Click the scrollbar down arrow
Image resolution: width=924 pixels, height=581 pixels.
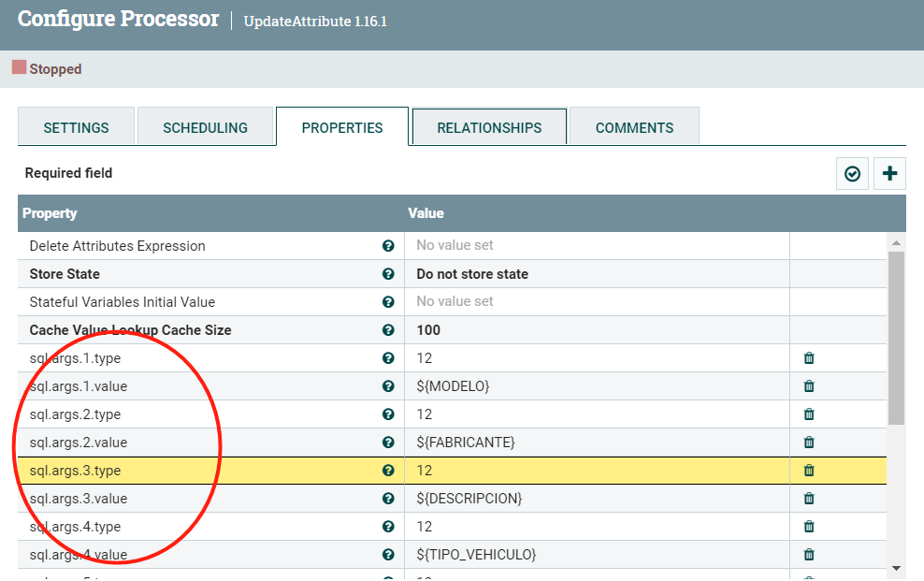(896, 568)
